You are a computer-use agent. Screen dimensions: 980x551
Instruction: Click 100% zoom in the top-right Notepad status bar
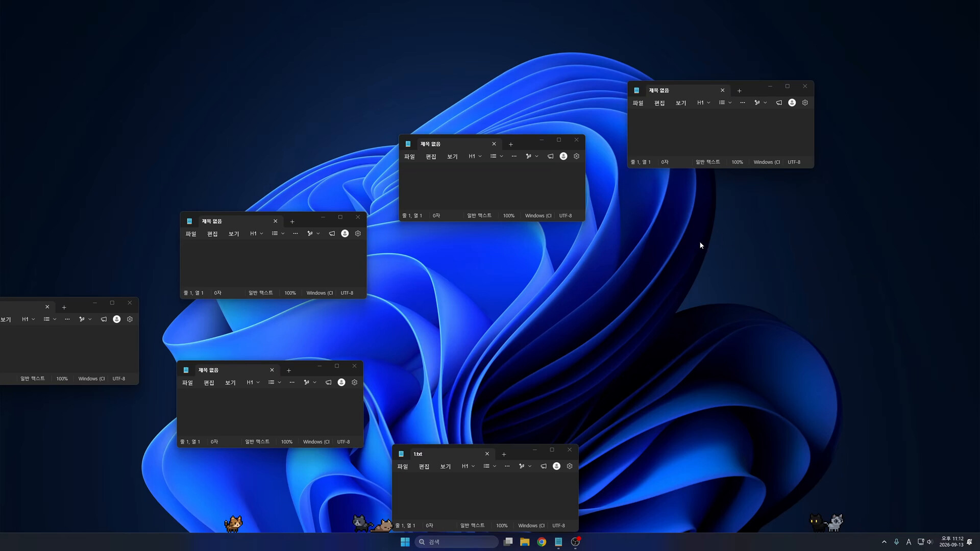(737, 162)
